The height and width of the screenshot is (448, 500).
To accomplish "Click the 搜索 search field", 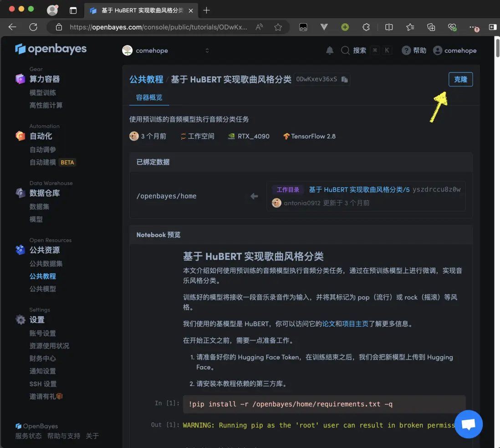I will (x=360, y=50).
